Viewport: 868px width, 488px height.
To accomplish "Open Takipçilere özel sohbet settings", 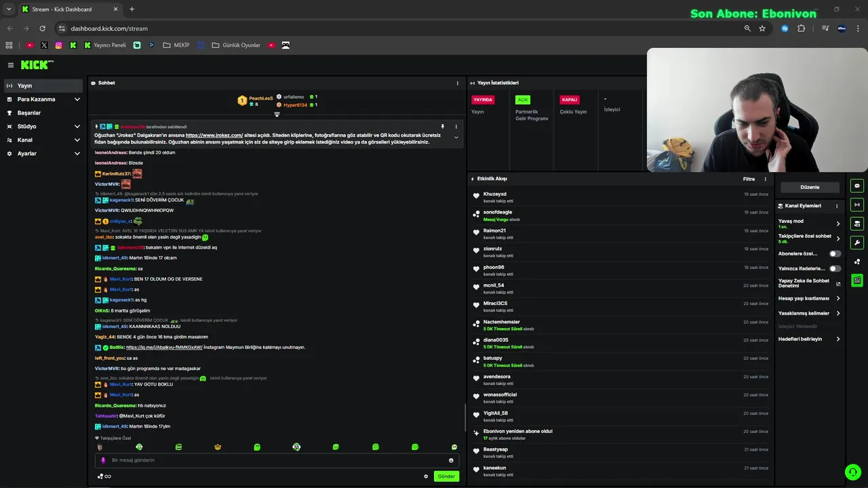I will 809,239.
